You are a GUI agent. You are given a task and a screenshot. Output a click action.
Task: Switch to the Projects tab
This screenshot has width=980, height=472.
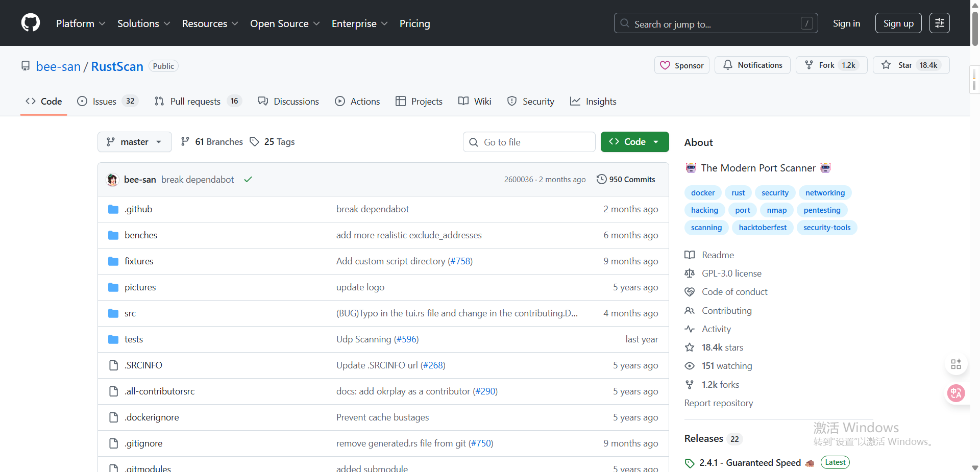pos(419,102)
